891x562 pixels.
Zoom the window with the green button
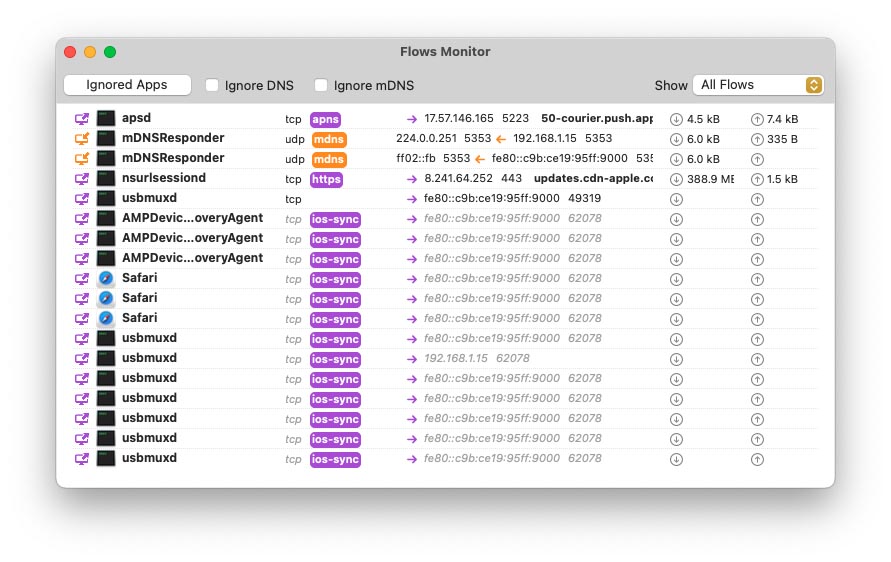[110, 52]
